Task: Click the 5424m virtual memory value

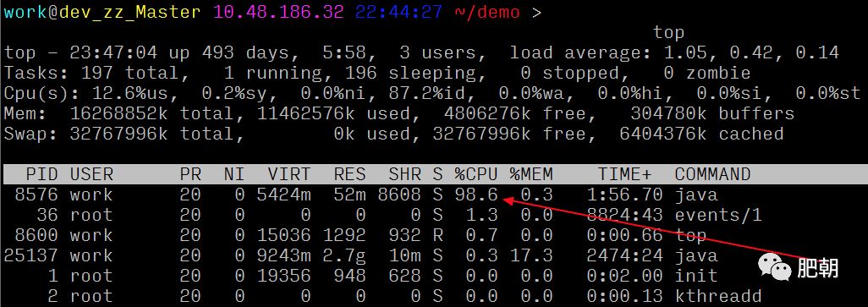Action: tap(283, 195)
